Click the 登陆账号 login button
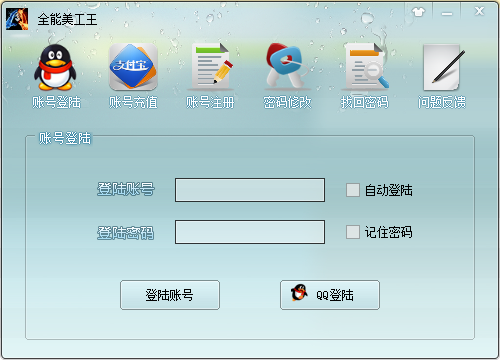 170,295
